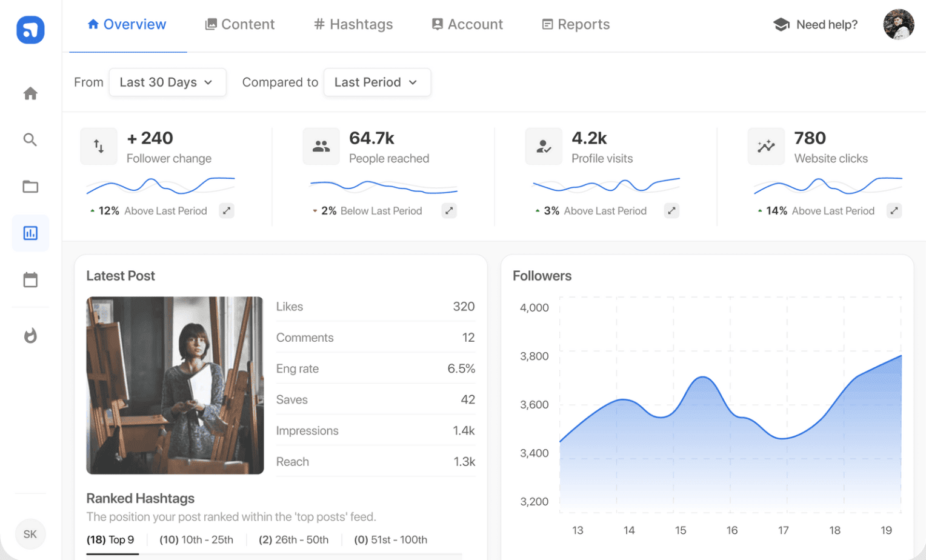This screenshot has width=926, height=560.
Task: Expand the People reached chart
Action: pos(449,211)
